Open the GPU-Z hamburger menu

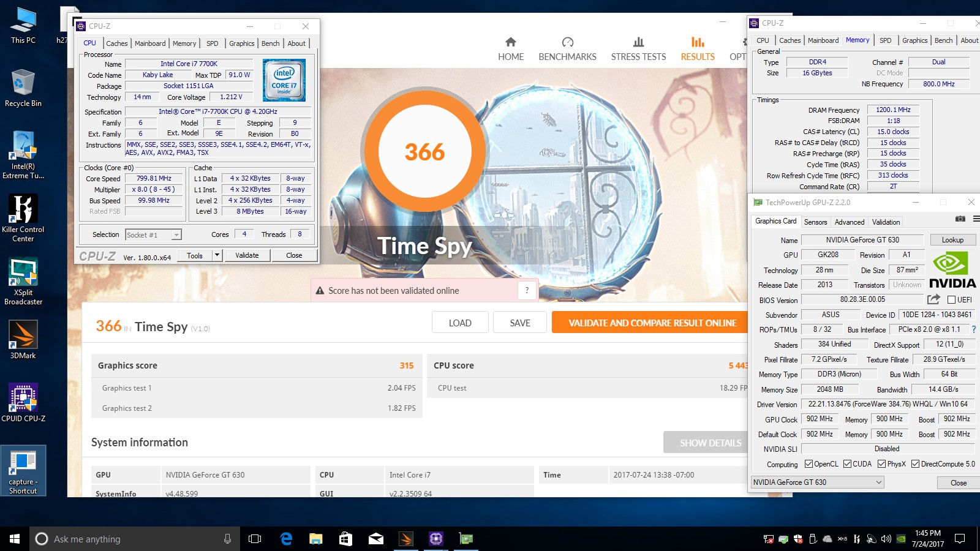(x=976, y=219)
